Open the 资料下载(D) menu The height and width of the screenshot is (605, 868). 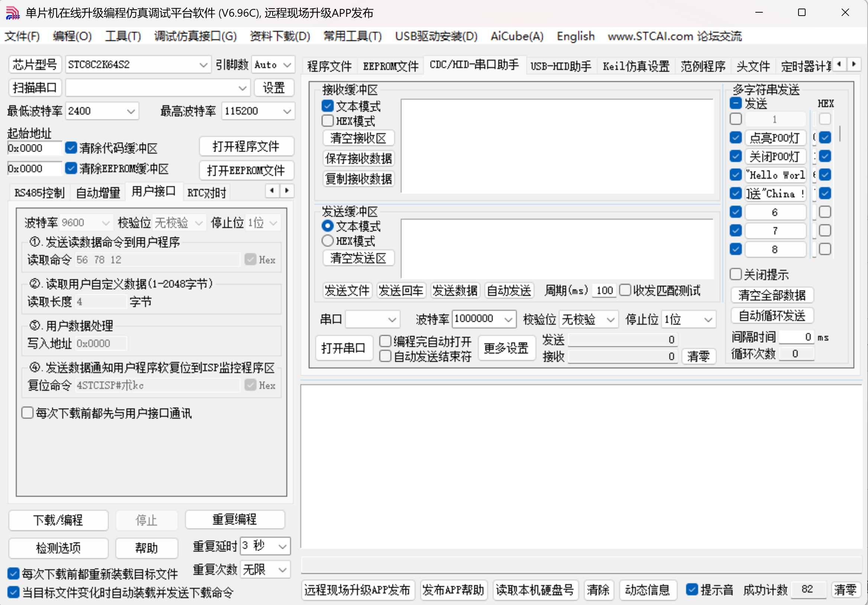pyautogui.click(x=280, y=36)
